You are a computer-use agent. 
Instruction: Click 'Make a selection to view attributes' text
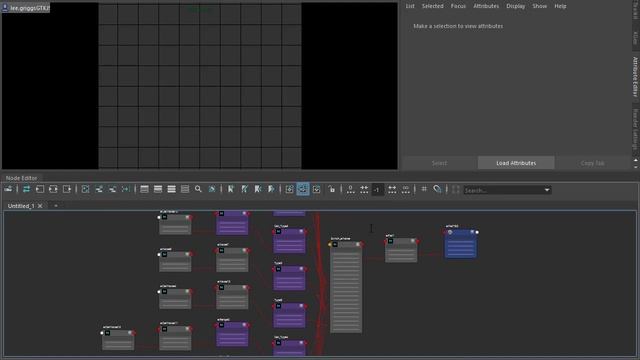coord(458,26)
